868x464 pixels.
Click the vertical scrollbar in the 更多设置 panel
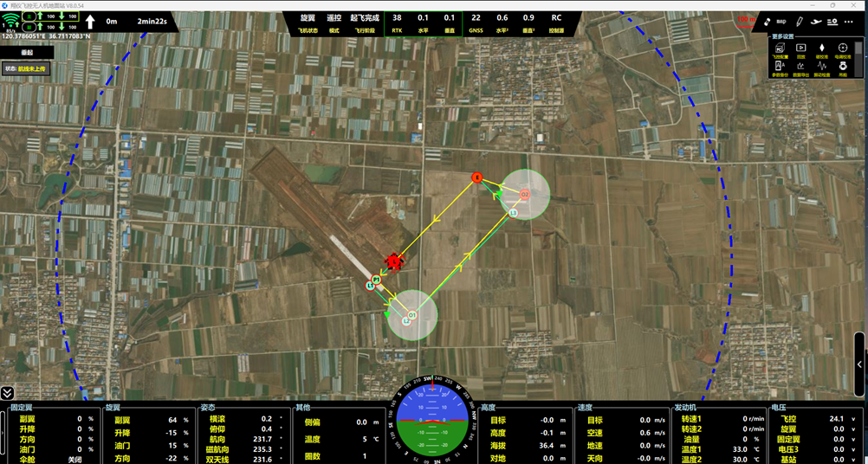click(858, 59)
